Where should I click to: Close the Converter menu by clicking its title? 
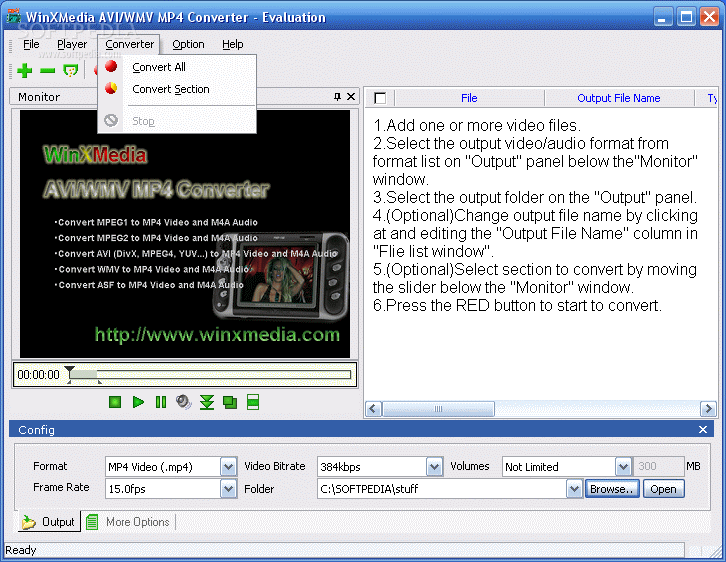pyautogui.click(x=129, y=44)
